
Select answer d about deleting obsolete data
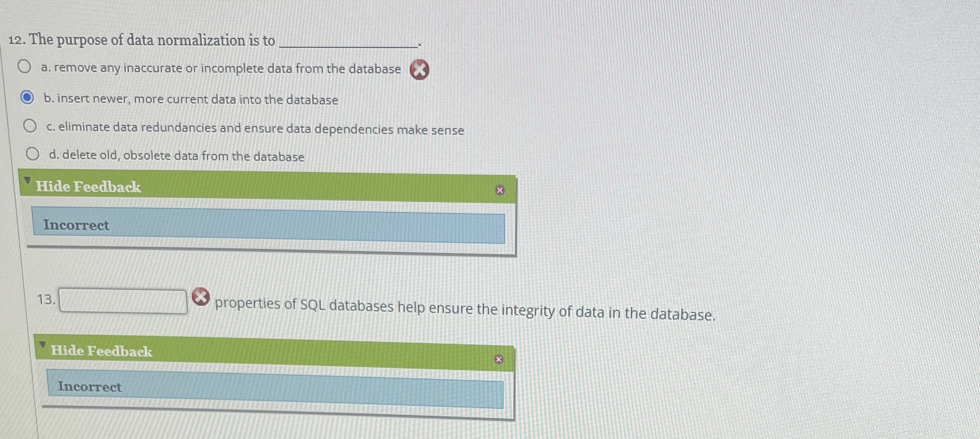tap(33, 153)
